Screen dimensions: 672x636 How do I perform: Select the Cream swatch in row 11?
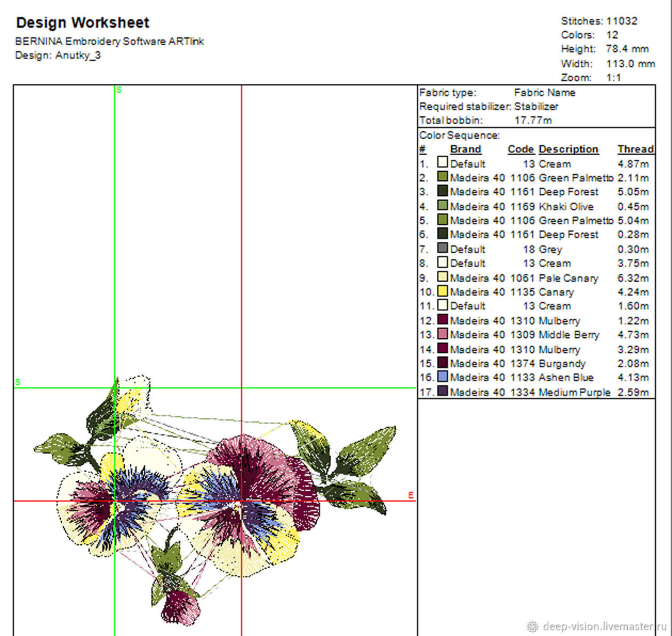click(442, 305)
